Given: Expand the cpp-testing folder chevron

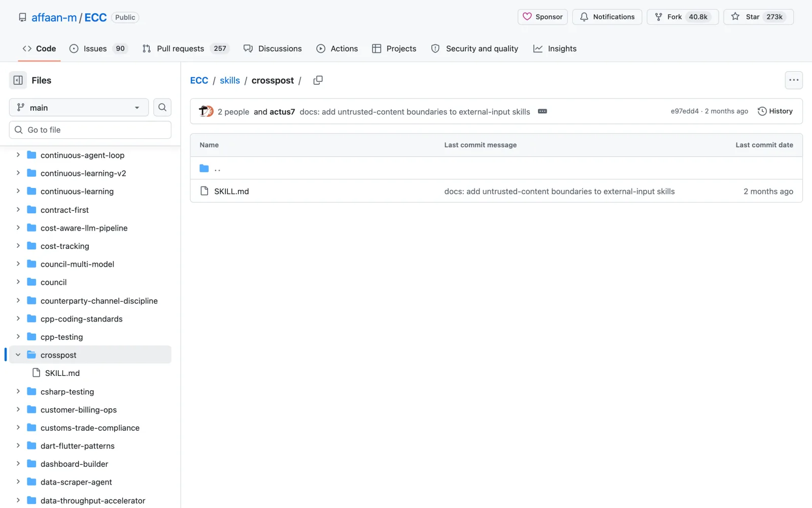Looking at the screenshot, I should click(18, 336).
